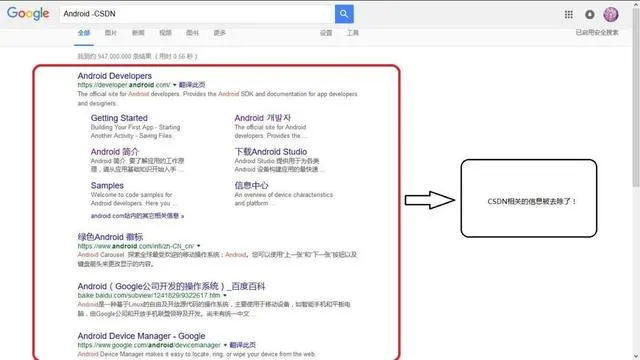Open the Android Developers result link

pos(115,76)
